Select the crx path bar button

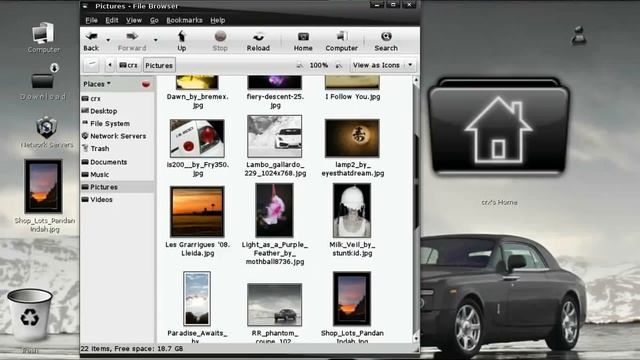click(129, 65)
